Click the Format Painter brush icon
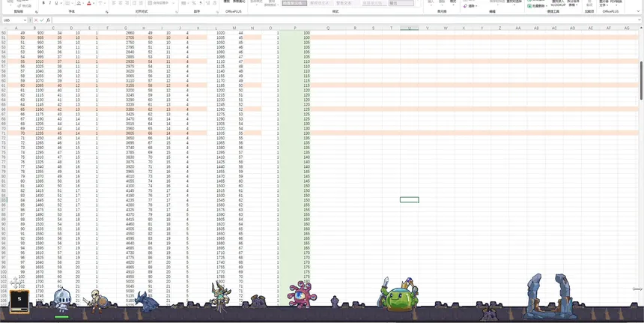The image size is (644, 323). [x=19, y=6]
